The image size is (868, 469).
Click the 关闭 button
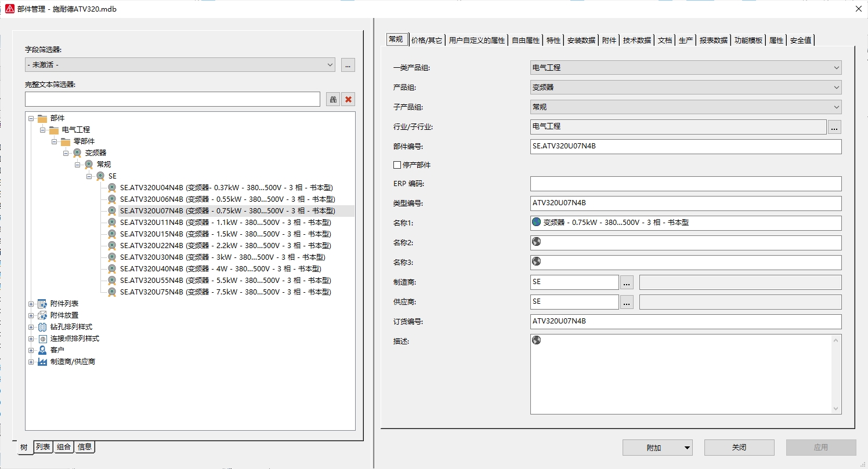pyautogui.click(x=739, y=448)
